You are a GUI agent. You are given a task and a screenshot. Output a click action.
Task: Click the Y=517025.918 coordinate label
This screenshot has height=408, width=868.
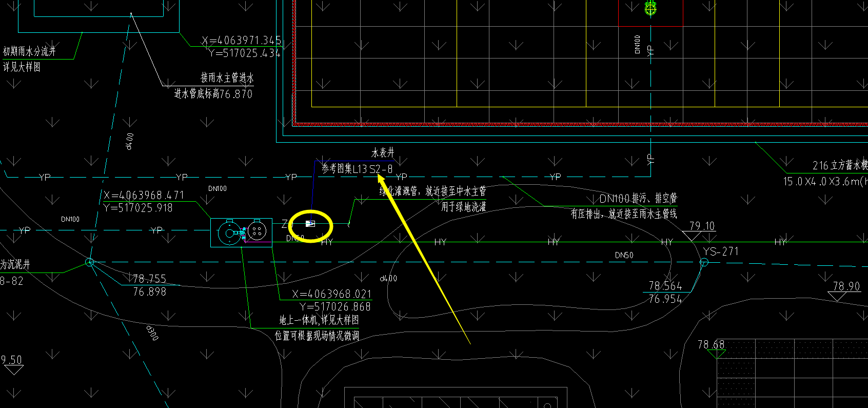point(138,208)
